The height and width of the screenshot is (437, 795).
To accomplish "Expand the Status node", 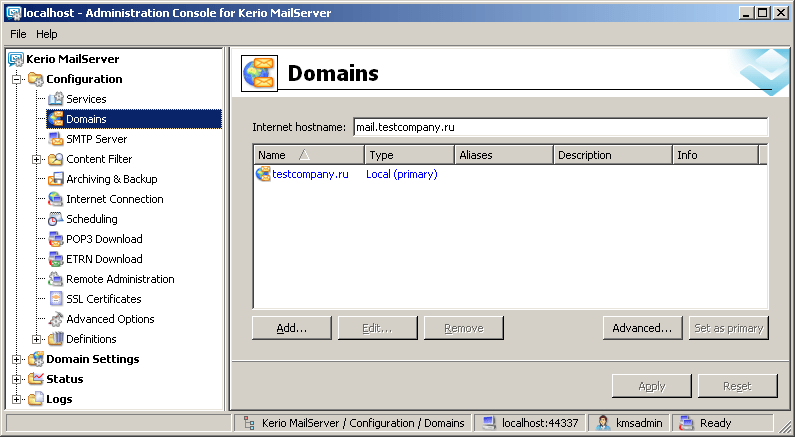I will click(16, 379).
